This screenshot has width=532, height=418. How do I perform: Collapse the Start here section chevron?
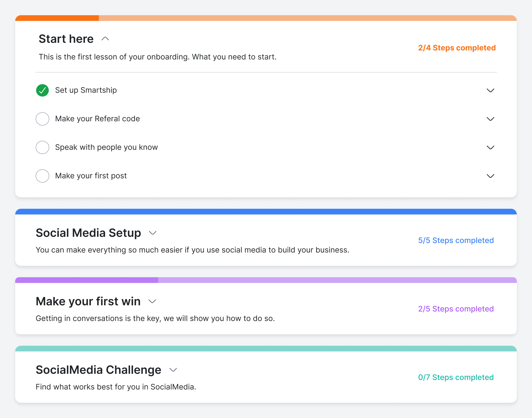[x=105, y=39]
